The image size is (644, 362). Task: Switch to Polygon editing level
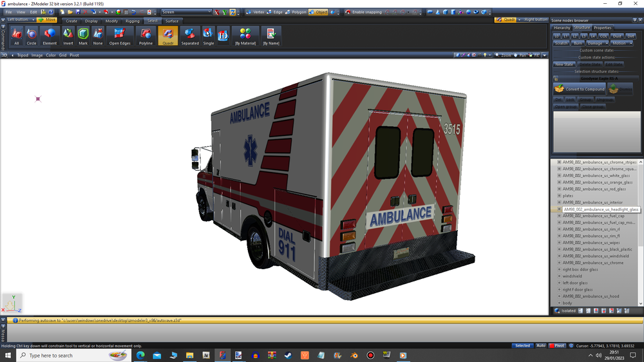296,12
